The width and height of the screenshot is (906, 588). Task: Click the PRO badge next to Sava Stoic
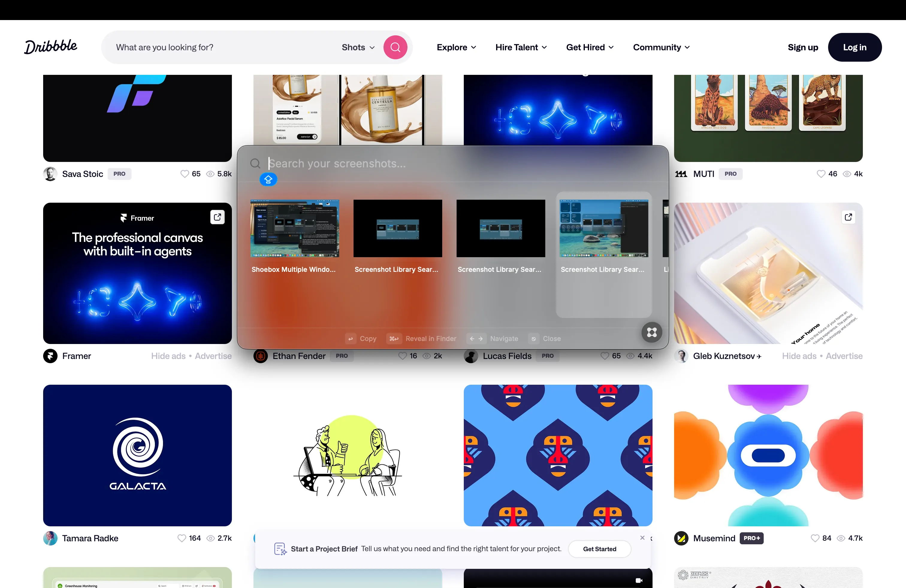click(x=119, y=174)
